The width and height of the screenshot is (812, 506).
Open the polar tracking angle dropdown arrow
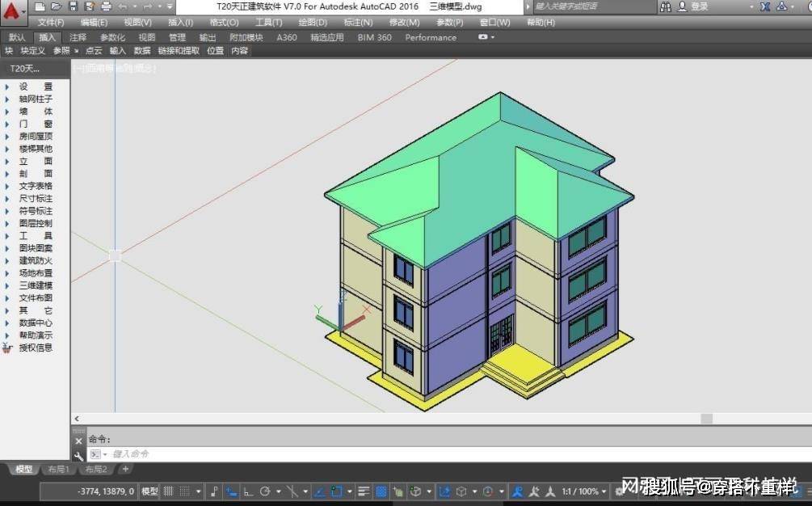point(279,491)
